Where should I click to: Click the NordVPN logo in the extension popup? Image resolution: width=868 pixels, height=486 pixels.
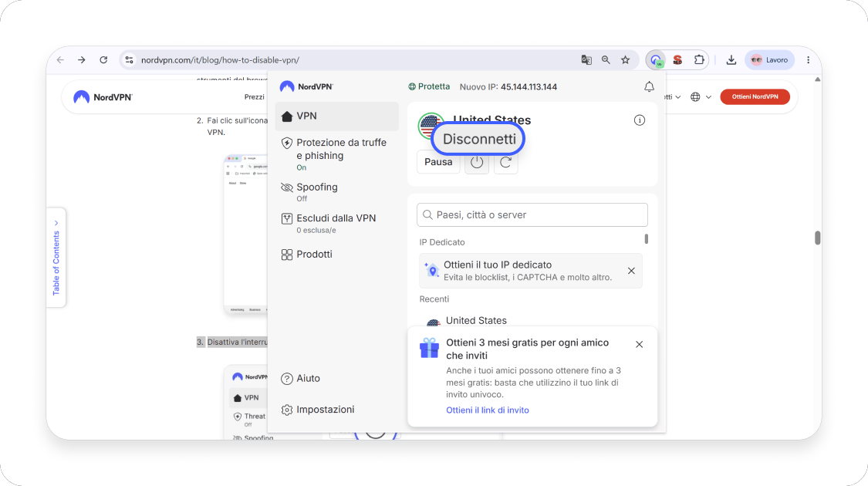pos(306,86)
